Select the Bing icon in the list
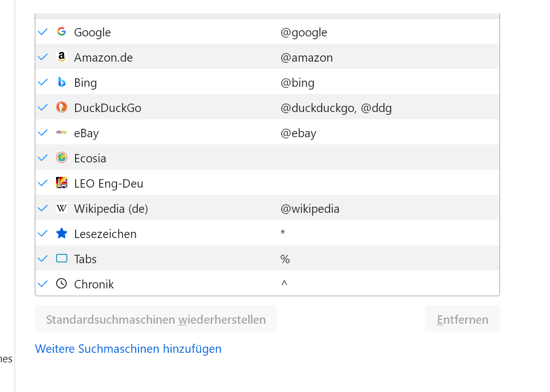This screenshot has width=550, height=392. point(62,82)
